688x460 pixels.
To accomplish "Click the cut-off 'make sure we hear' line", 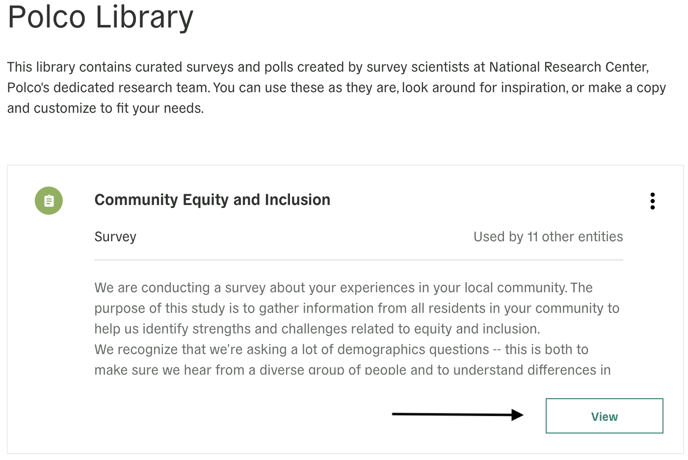I will pyautogui.click(x=352, y=370).
